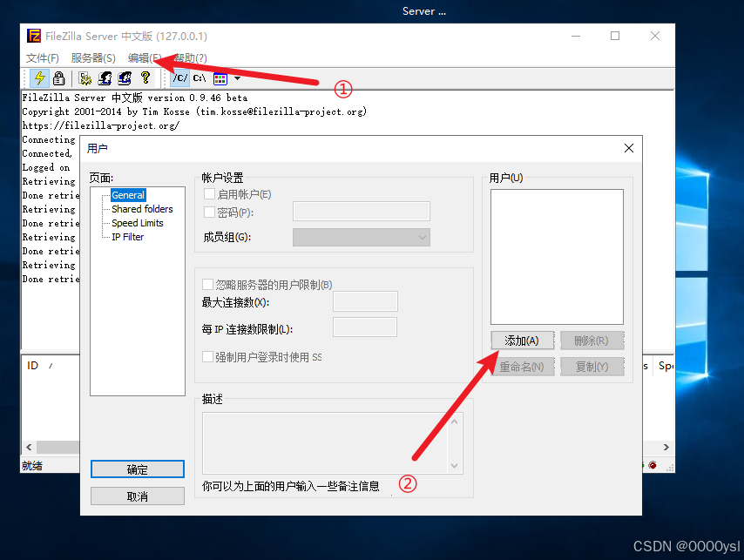Toggle 强制用户登录时使用 SSL checkbox
Viewport: 744px width, 560px height.
[x=207, y=356]
